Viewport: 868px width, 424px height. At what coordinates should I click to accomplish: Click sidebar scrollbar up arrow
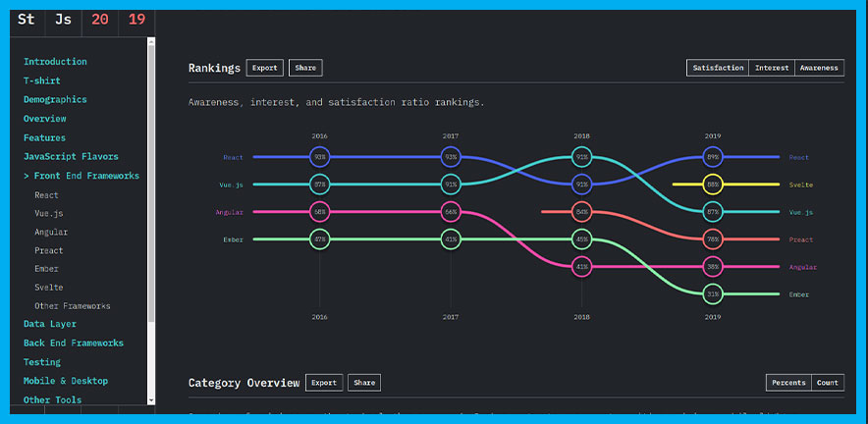coord(151,41)
